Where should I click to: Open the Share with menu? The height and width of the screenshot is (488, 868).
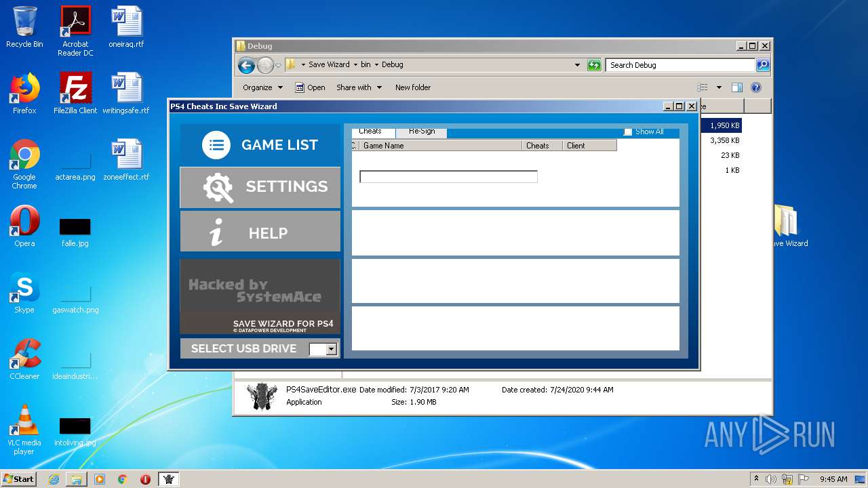(359, 87)
